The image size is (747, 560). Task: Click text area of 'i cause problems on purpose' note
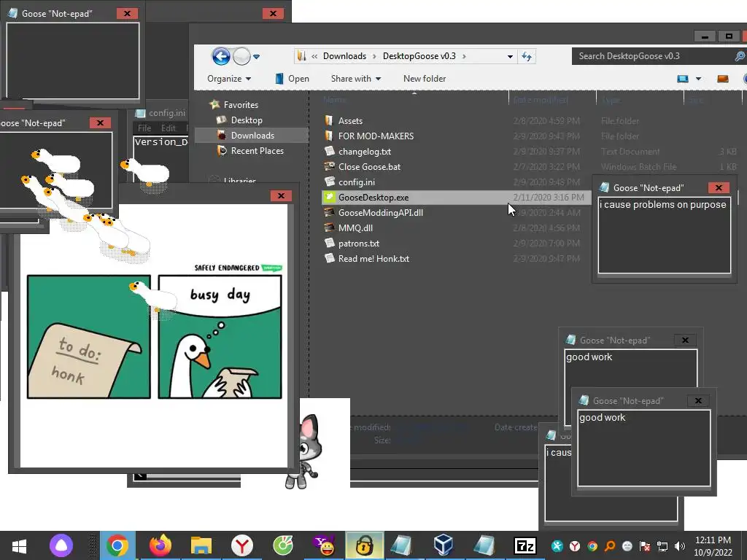click(x=665, y=236)
